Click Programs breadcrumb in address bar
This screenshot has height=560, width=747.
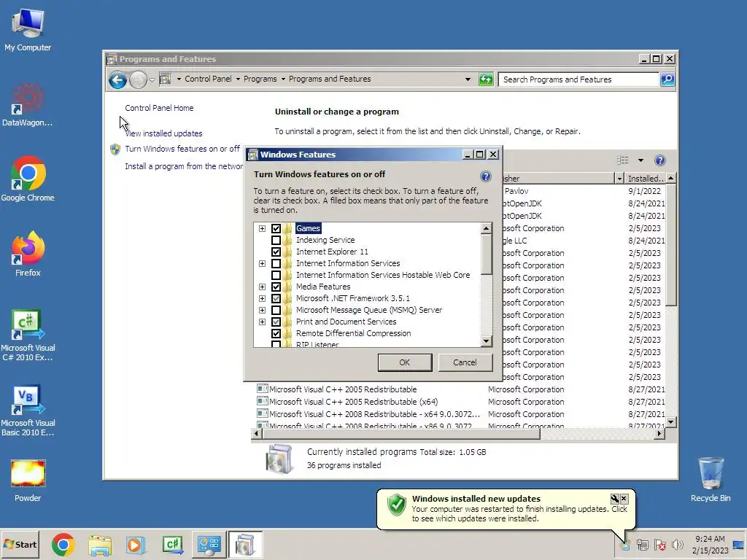(x=260, y=79)
